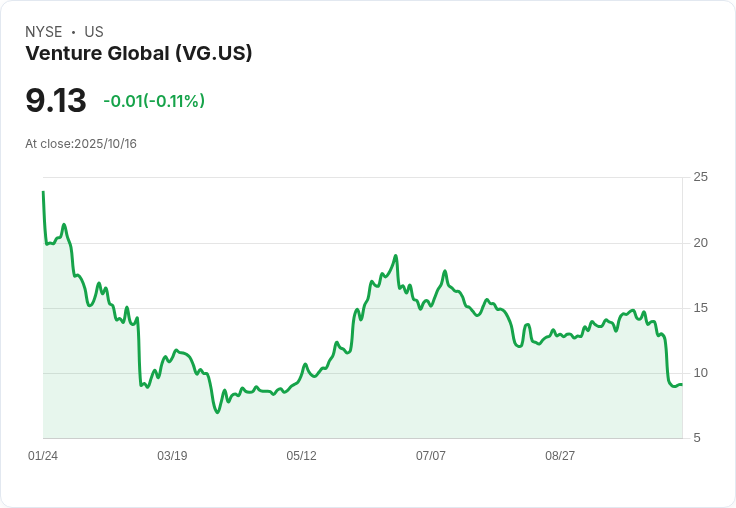This screenshot has height=508, width=736.
Task: Select the 08/27 date label on x-axis
Action: click(x=560, y=456)
